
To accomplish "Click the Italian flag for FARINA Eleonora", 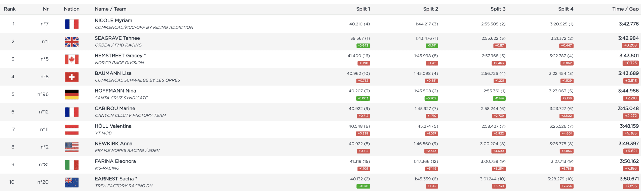I will click(x=71, y=165).
